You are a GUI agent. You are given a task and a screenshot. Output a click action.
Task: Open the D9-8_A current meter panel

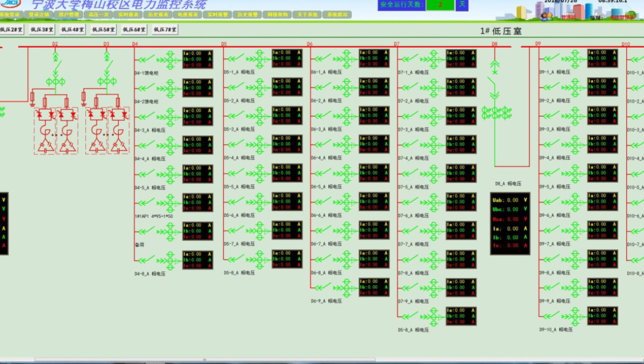[x=603, y=259]
